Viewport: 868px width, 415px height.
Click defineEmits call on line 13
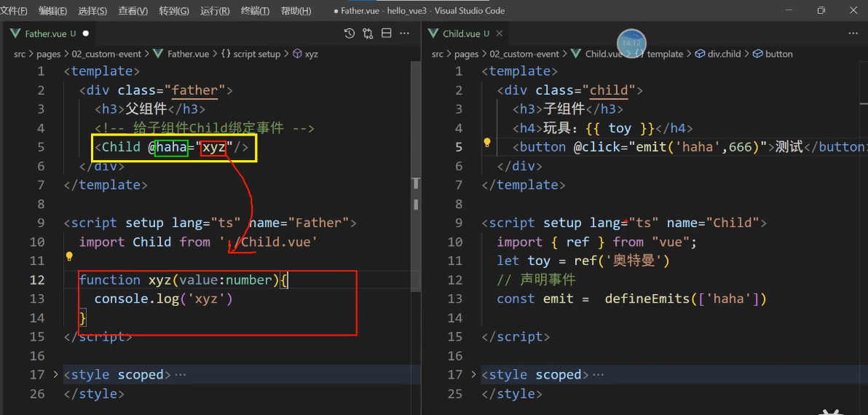pyautogui.click(x=685, y=299)
